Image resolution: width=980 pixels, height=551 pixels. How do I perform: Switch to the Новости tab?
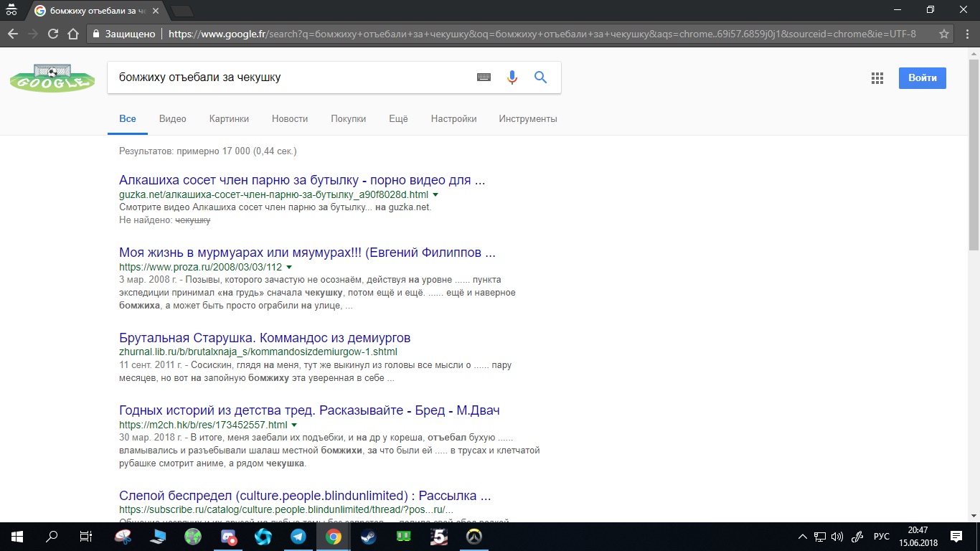290,119
